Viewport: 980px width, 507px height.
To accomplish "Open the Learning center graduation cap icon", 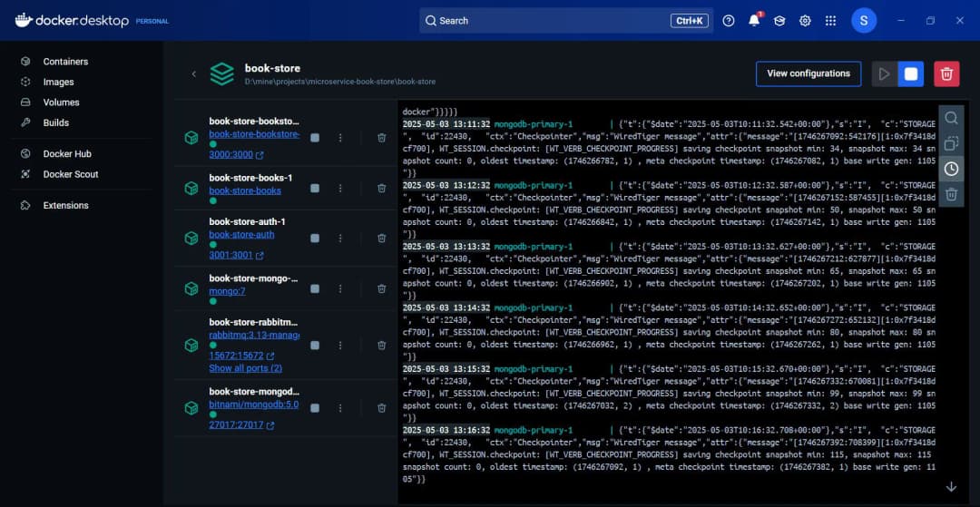I will (x=779, y=21).
